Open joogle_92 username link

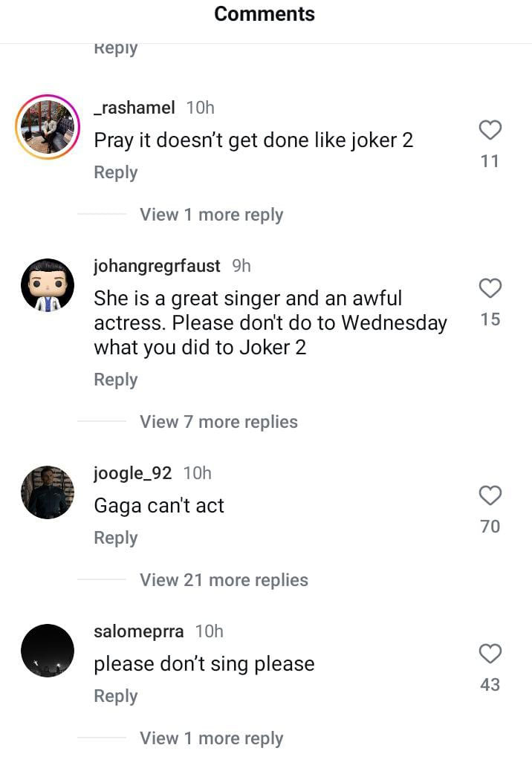click(132, 473)
